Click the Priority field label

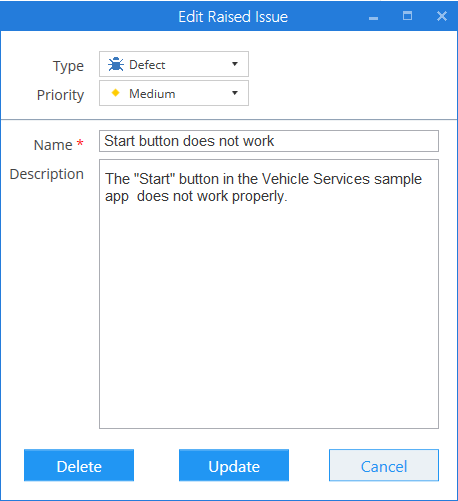[60, 95]
